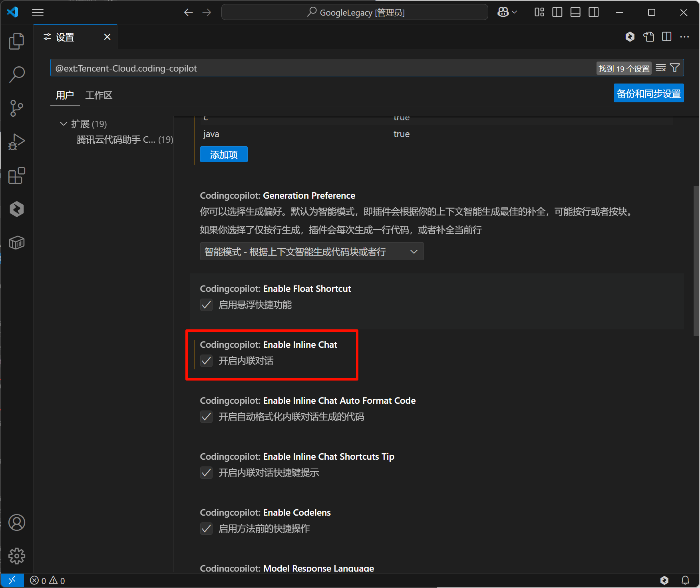The height and width of the screenshot is (588, 700).
Task: Open the Explorer view in activity bar
Action: pos(16,41)
